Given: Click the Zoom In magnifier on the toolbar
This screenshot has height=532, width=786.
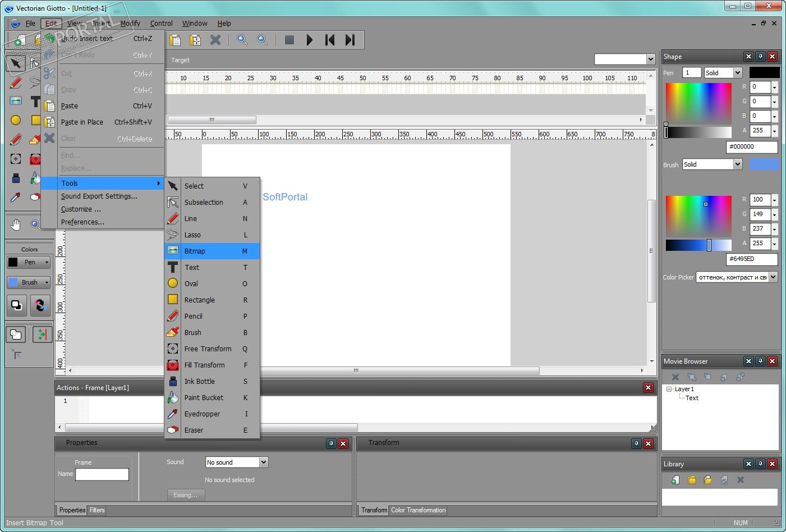Looking at the screenshot, I should coord(242,40).
